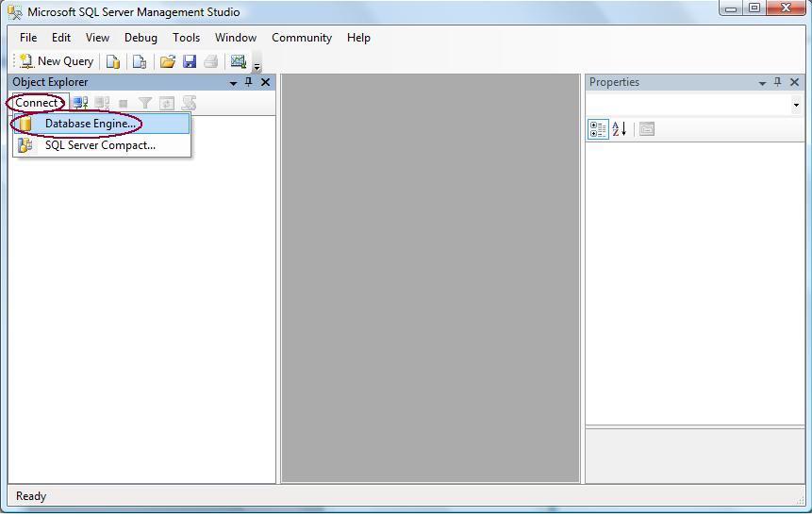Toggle auto-hide pin on Properties panel

[778, 82]
